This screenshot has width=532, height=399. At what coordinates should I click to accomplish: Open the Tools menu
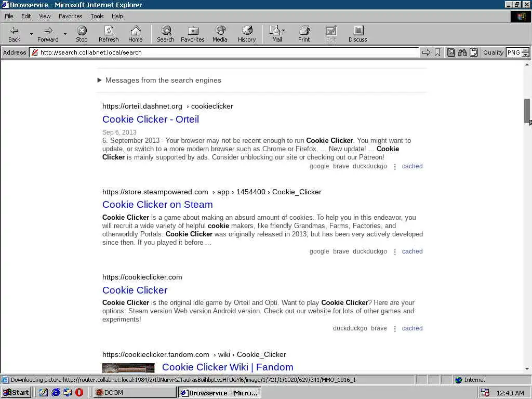click(x=97, y=16)
